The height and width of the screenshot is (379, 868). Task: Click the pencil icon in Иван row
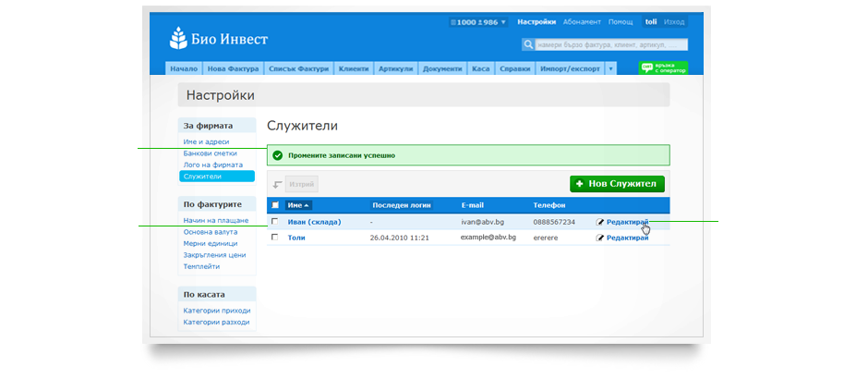point(600,222)
